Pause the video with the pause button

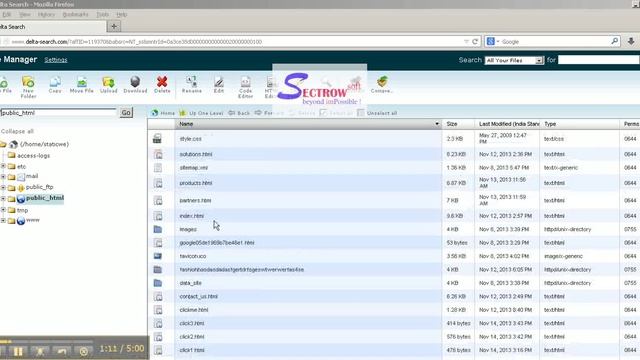pos(18,351)
